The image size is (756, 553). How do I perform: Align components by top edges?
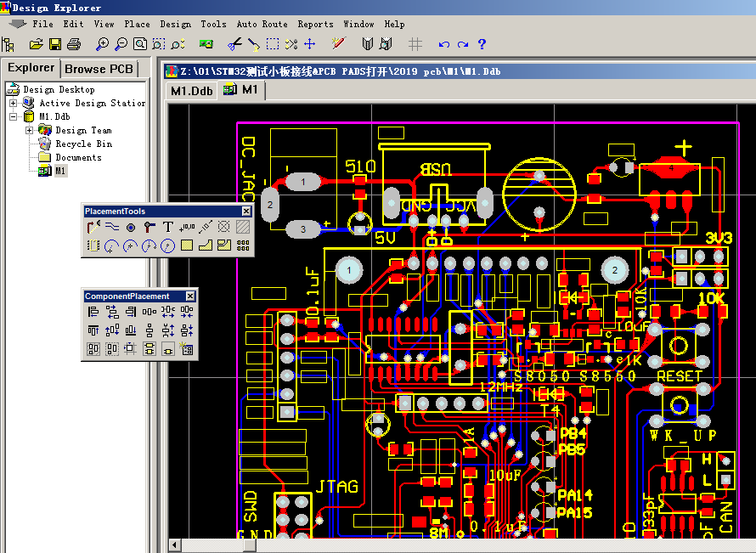click(93, 330)
